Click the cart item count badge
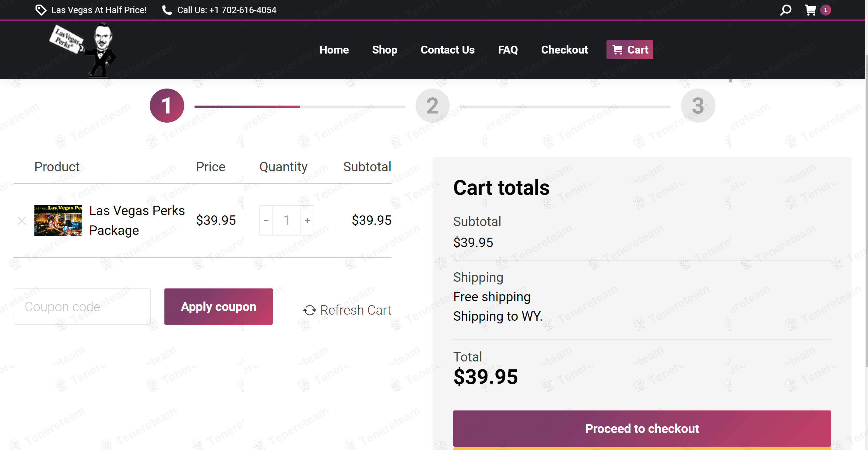This screenshot has width=868, height=450. coord(825,10)
